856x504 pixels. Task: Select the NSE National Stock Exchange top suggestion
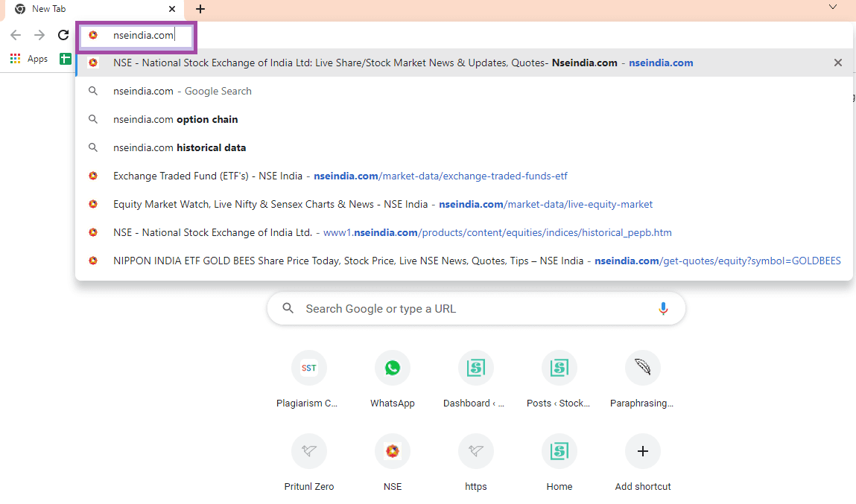[464, 63]
